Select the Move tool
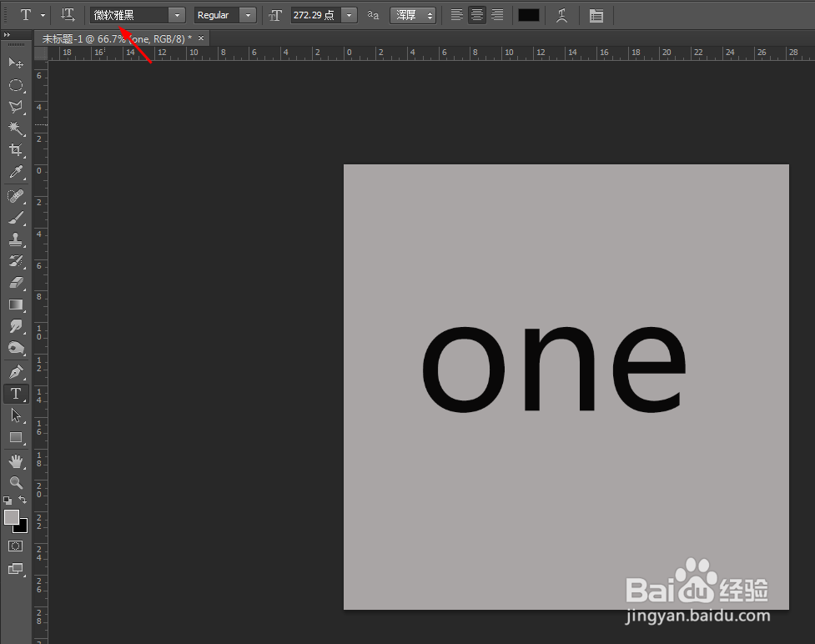815x644 pixels. click(16, 63)
